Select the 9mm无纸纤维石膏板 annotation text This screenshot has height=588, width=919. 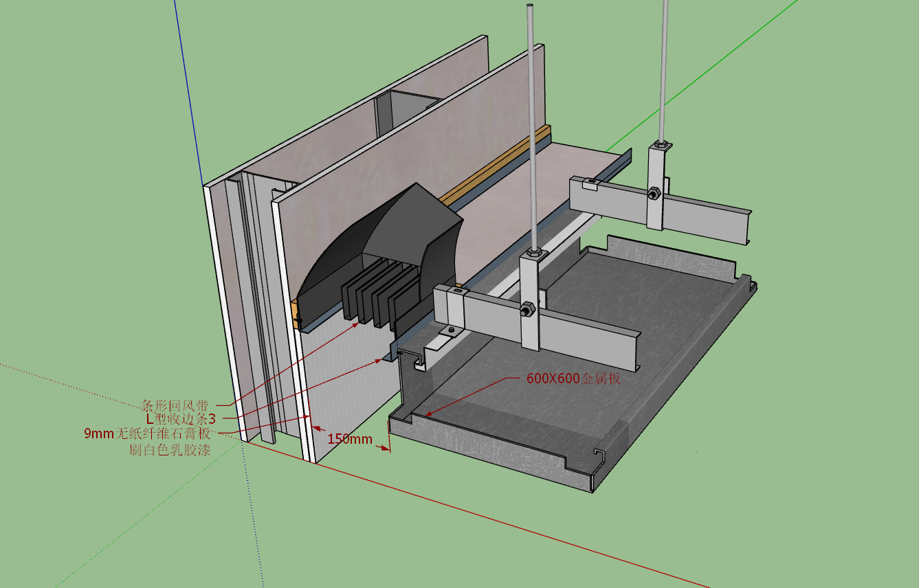(x=147, y=433)
